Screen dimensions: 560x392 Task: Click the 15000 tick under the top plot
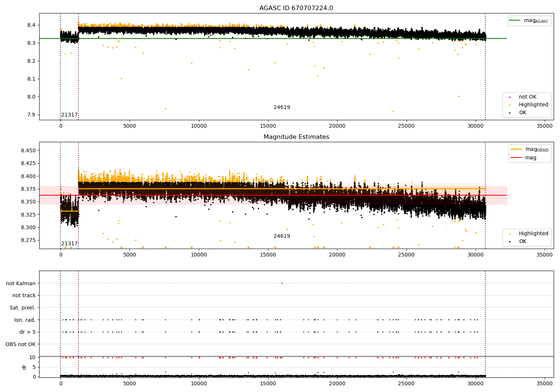coord(268,126)
